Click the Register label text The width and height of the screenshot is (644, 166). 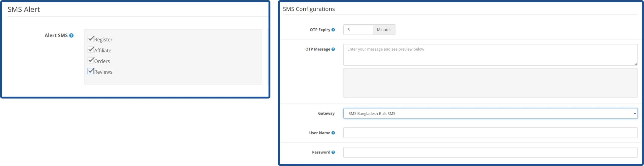(103, 39)
